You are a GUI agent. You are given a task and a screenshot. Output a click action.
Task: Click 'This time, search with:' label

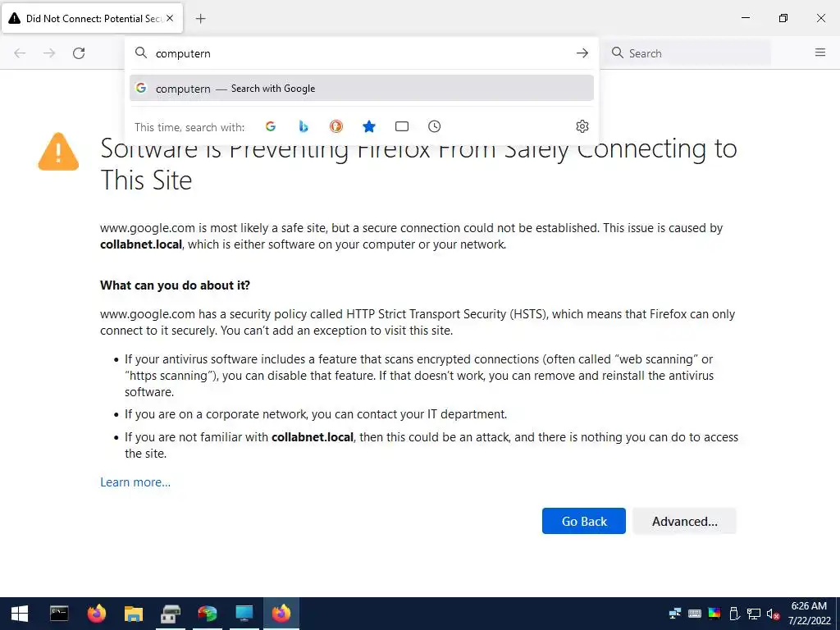point(189,127)
